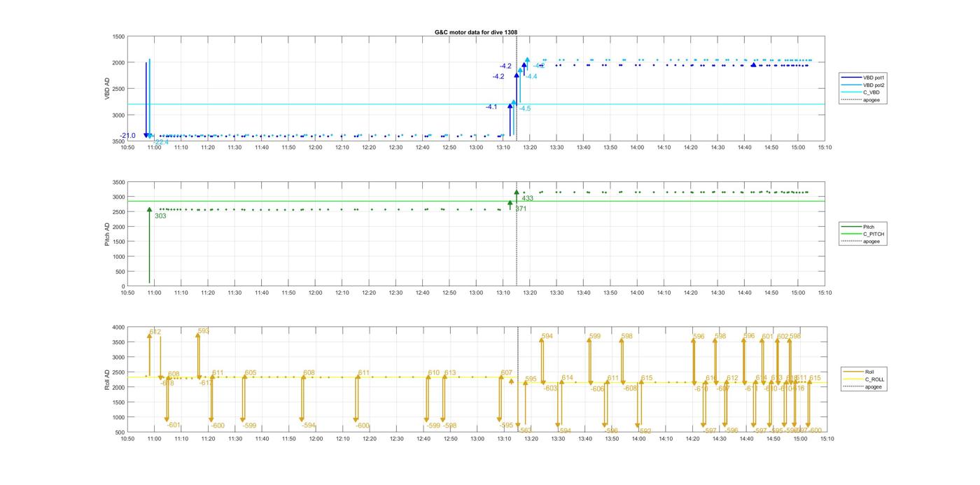
Task: Select the 'Pitch AD' y-axis label
Action: pyautogui.click(x=108, y=234)
